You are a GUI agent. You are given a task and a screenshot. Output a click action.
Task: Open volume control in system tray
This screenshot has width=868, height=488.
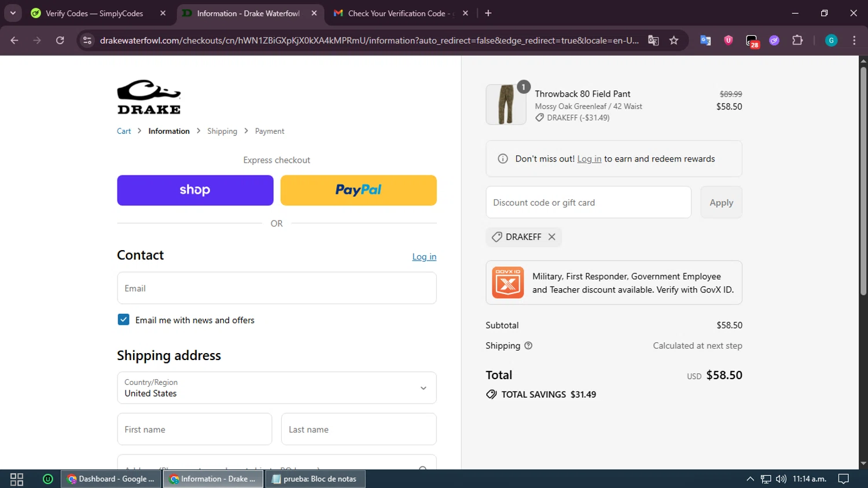781,479
